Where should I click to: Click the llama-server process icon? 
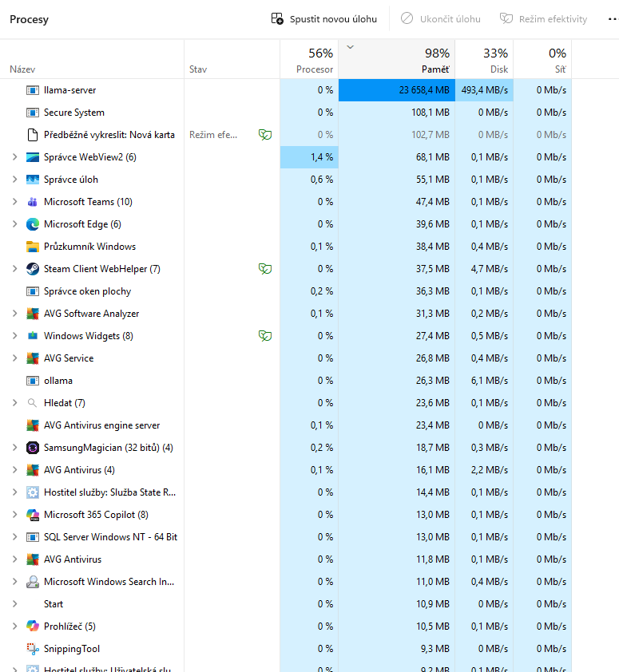[33, 90]
